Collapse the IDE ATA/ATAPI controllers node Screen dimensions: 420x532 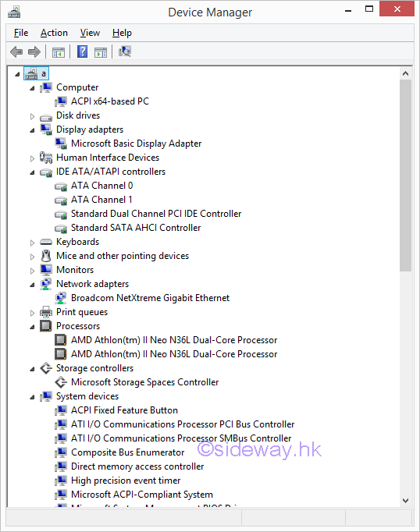(32, 172)
